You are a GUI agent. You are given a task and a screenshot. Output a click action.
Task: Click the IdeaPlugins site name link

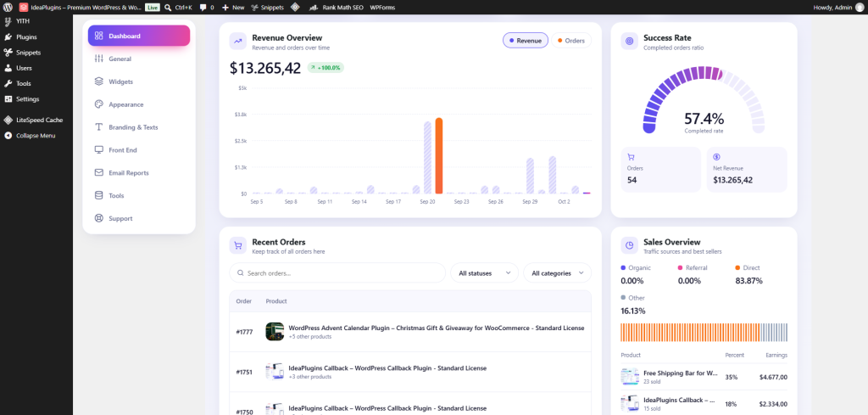[x=80, y=8]
